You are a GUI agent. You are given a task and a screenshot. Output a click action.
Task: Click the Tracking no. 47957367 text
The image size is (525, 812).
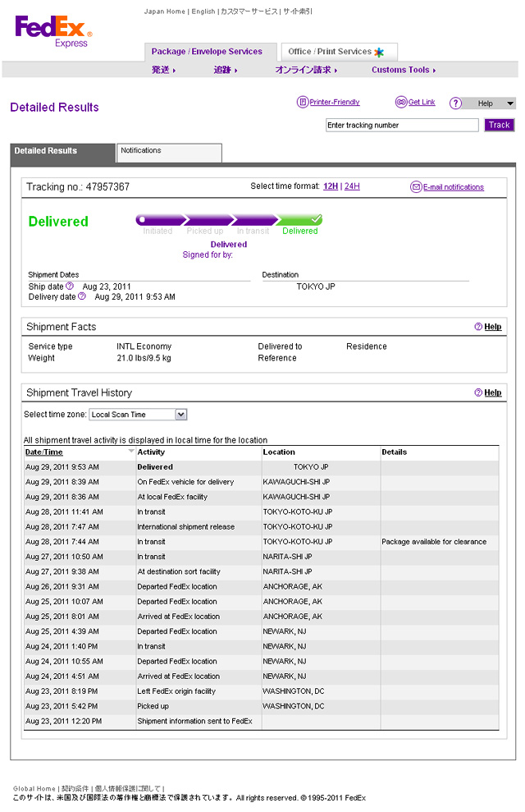click(78, 187)
